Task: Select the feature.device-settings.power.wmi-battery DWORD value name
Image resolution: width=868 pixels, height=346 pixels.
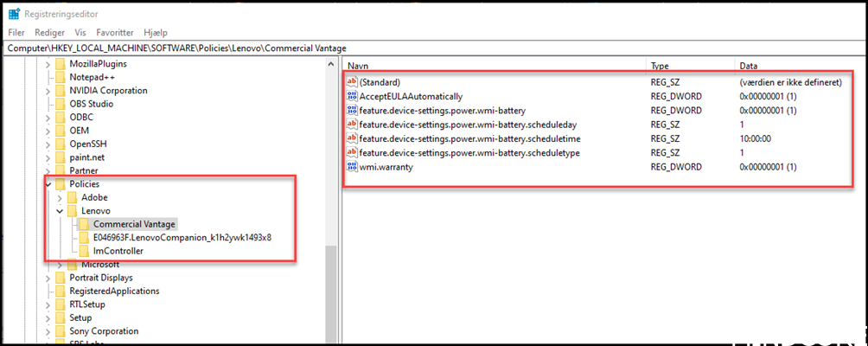Action: point(443,110)
